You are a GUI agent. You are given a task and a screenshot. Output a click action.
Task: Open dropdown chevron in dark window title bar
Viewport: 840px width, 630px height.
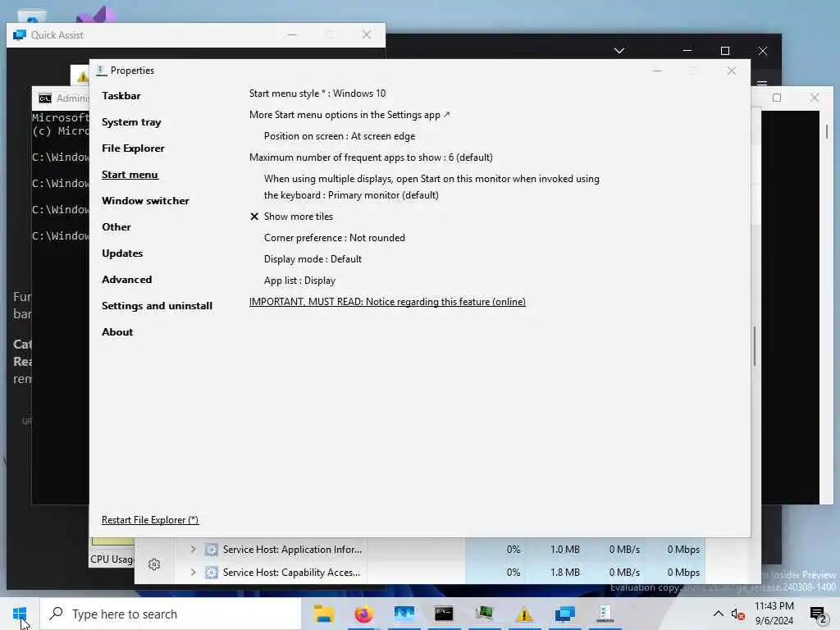pyautogui.click(x=619, y=51)
